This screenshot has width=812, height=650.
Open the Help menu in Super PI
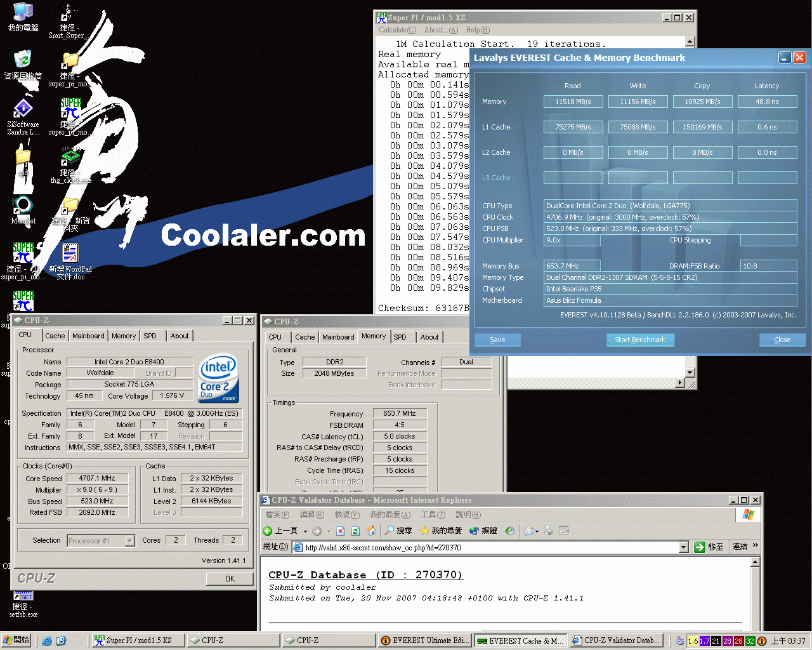[x=477, y=30]
